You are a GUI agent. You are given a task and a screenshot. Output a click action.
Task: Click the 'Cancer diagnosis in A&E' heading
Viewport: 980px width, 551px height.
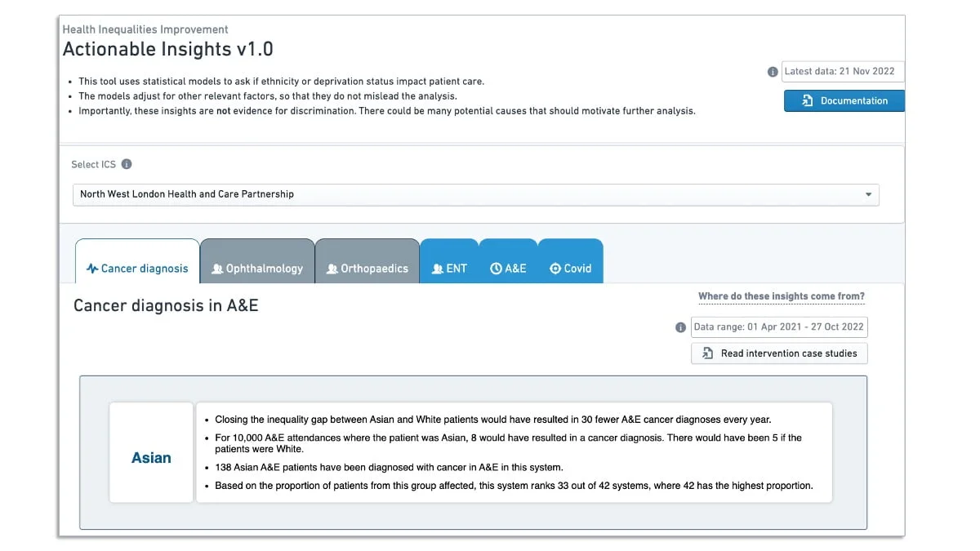coord(166,306)
